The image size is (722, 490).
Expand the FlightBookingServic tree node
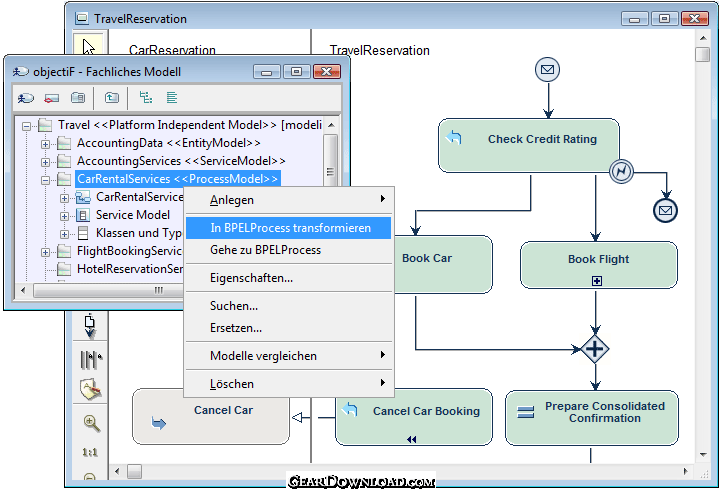point(45,252)
